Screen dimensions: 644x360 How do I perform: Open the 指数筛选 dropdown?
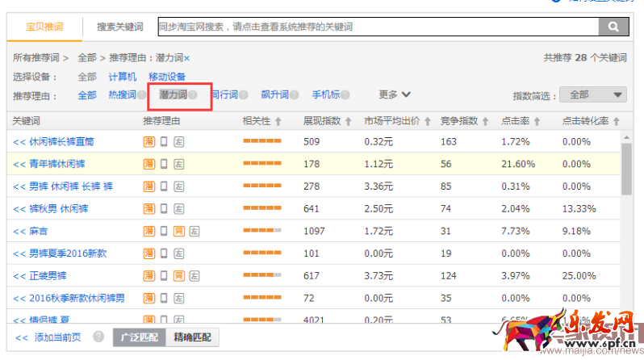pos(594,95)
